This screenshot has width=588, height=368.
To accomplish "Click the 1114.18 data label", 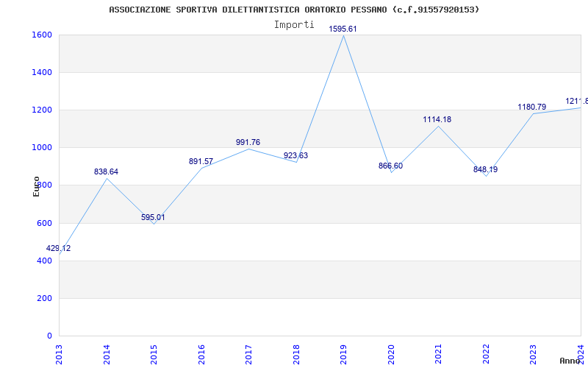I will tap(437, 119).
